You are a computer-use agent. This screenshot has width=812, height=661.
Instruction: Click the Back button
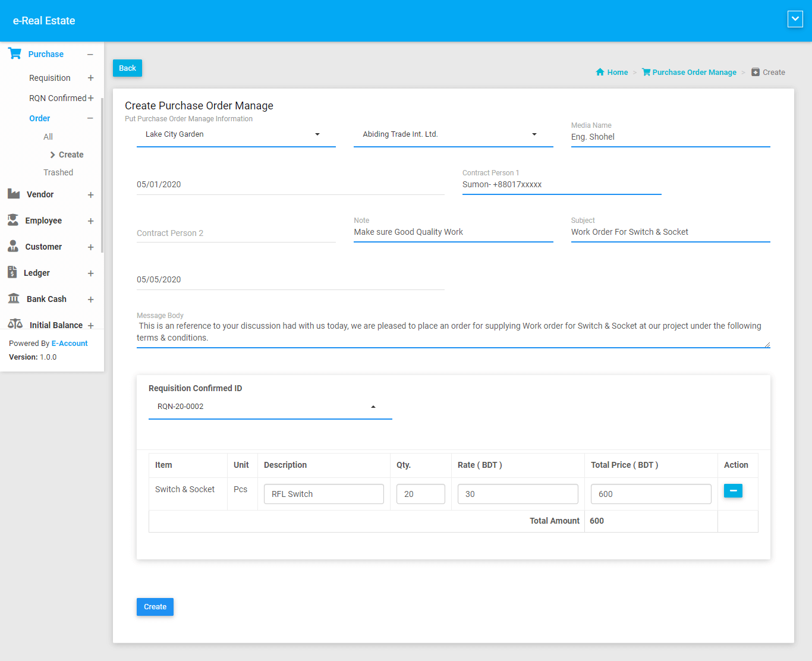click(127, 68)
